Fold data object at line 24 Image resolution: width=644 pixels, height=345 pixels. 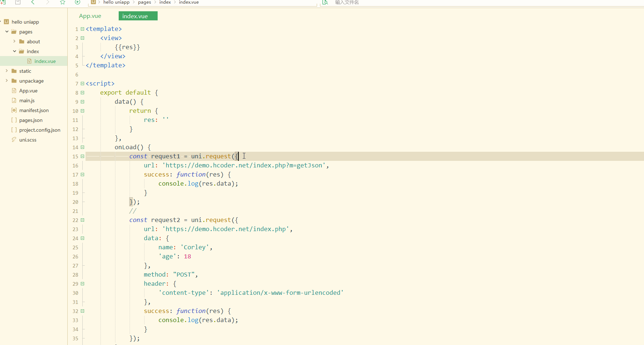point(83,238)
